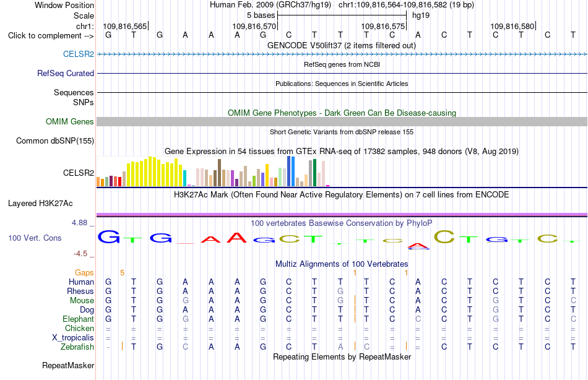Click the H3K27Ac Mark ENCODE track title
The height and width of the screenshot is (380, 588).
tap(342, 195)
